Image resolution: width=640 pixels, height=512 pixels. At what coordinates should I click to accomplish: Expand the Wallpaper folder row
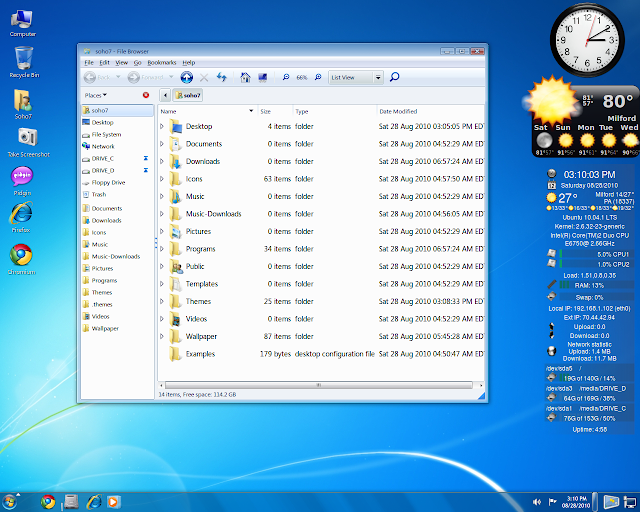click(162, 336)
